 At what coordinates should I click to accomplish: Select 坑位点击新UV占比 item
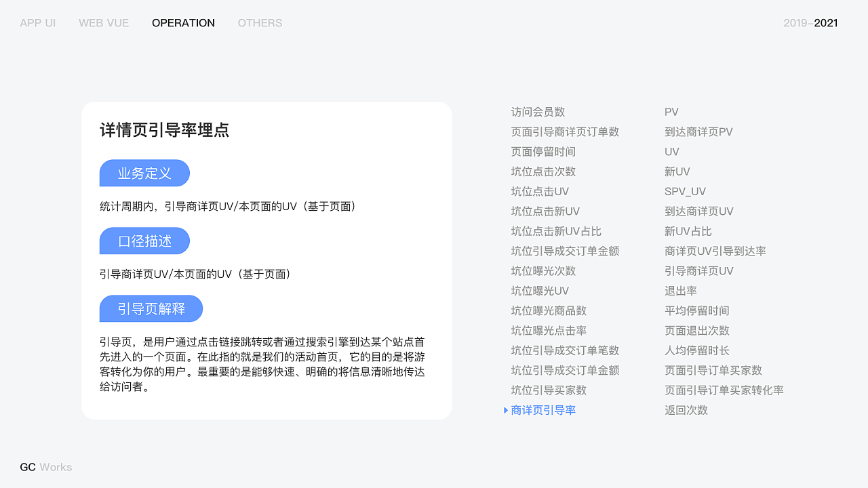pyautogui.click(x=556, y=231)
